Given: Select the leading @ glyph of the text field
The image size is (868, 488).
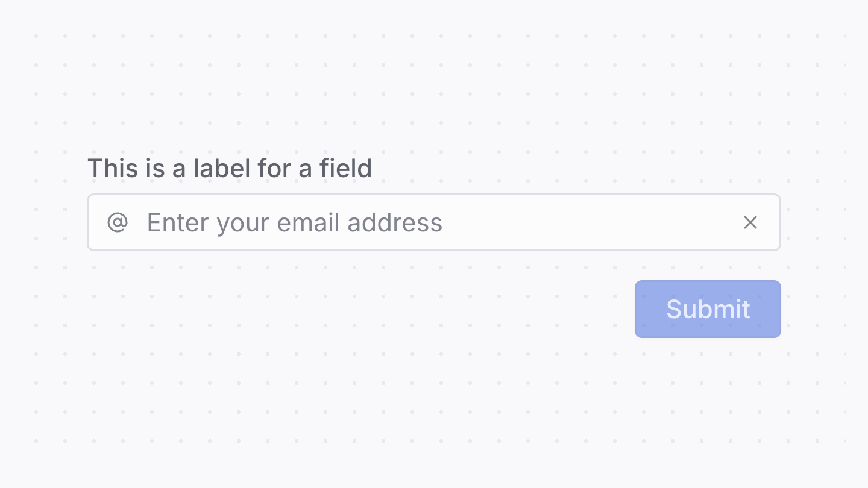Looking at the screenshot, I should [118, 222].
